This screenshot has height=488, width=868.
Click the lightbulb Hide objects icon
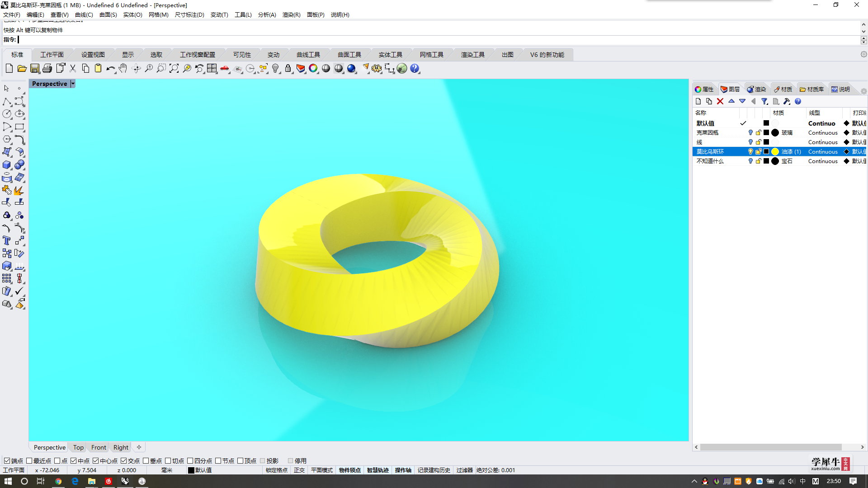pos(275,69)
